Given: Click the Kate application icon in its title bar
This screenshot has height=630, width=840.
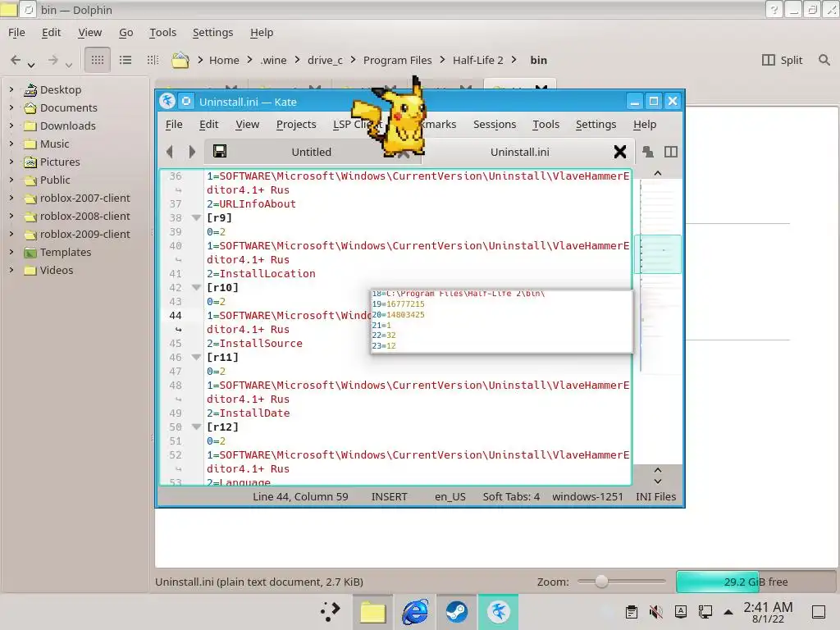Looking at the screenshot, I should coord(167,101).
